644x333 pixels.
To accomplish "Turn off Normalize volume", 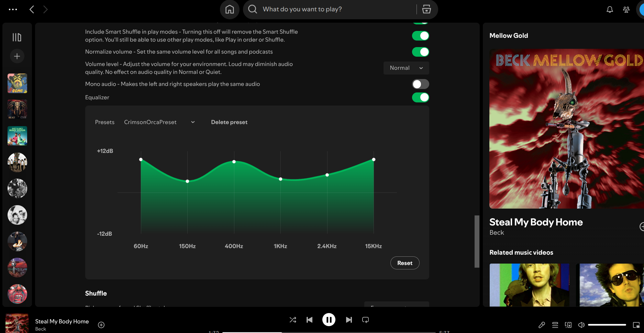I will tap(420, 52).
